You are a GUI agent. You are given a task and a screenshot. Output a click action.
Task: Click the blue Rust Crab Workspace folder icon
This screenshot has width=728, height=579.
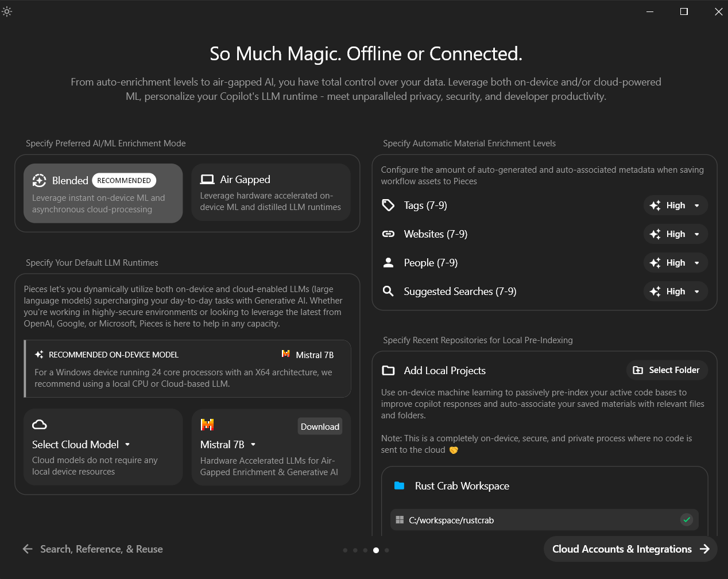pyautogui.click(x=400, y=486)
